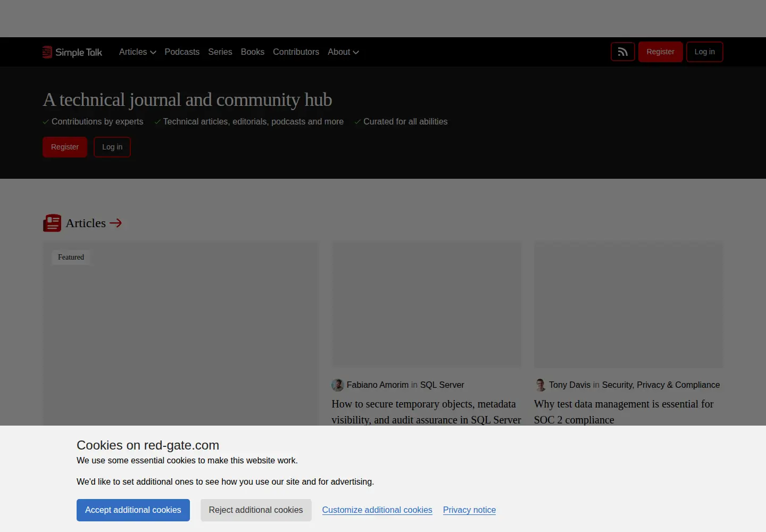This screenshot has width=766, height=532.
Task: Go to Simple Talk home logo
Action: coord(72,52)
